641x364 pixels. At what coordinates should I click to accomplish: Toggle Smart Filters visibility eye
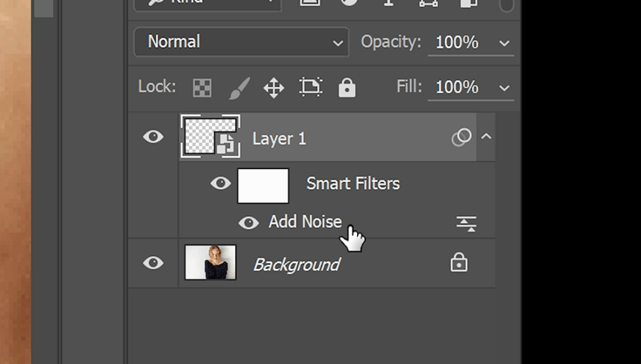pos(220,183)
